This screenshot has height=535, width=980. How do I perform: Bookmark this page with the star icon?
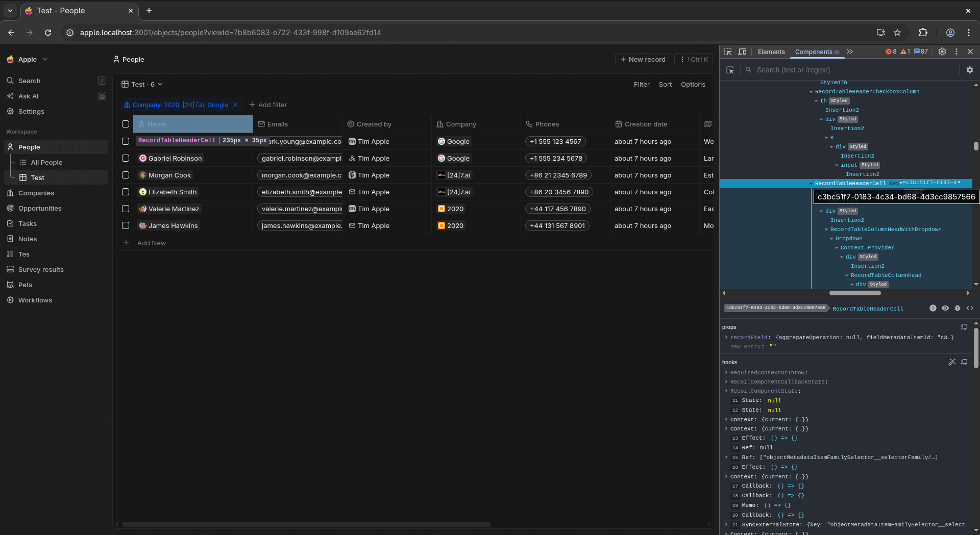point(897,33)
